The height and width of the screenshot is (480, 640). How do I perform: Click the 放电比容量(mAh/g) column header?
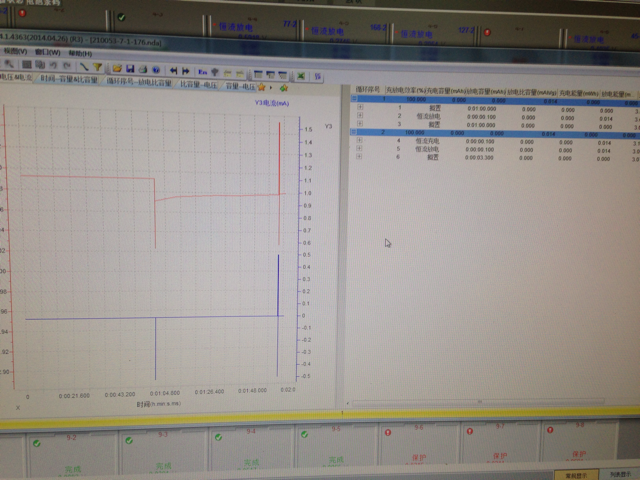pyautogui.click(x=531, y=93)
